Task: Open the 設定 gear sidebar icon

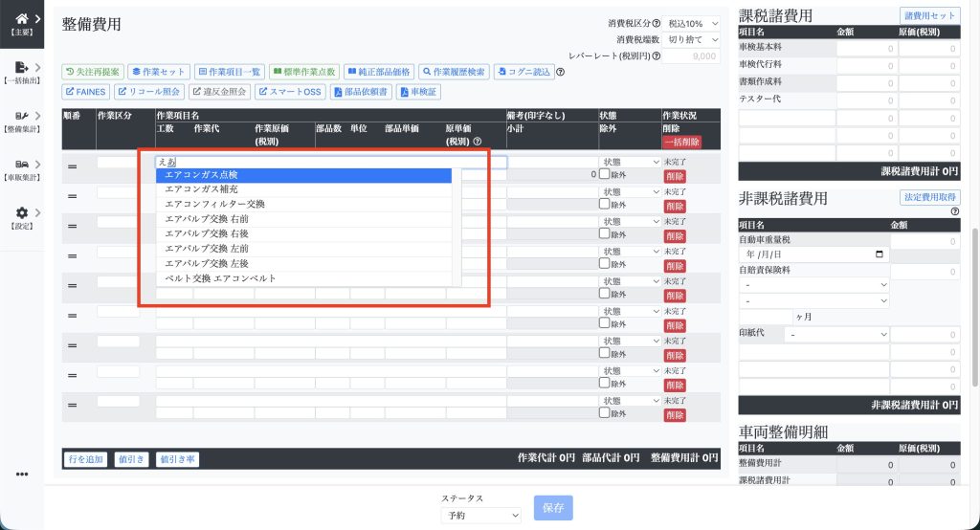Action: click(x=21, y=212)
